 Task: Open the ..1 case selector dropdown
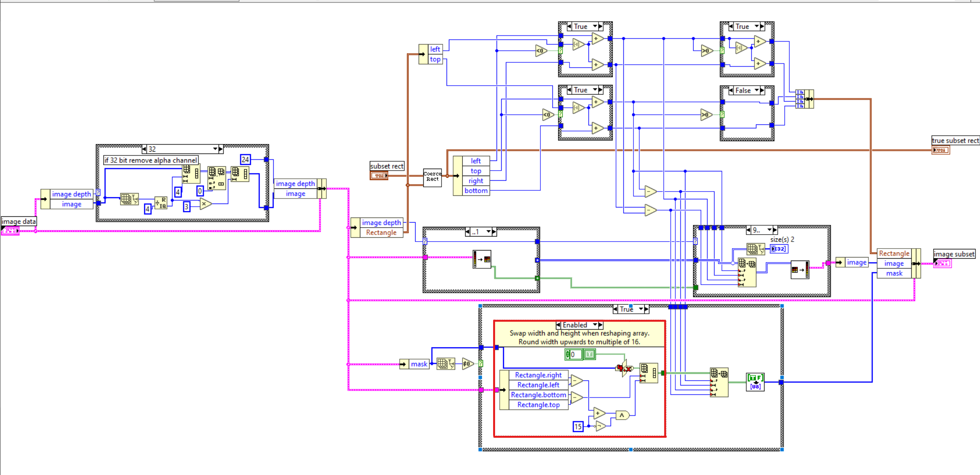(x=489, y=232)
